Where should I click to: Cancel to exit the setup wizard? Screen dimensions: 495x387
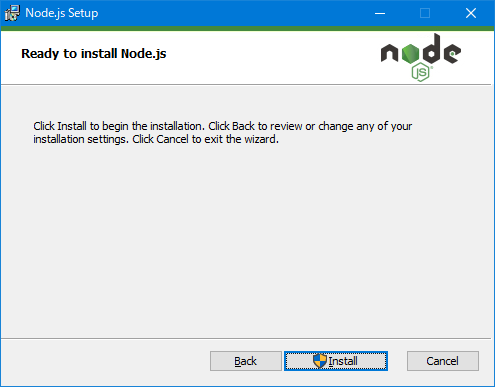(443, 361)
